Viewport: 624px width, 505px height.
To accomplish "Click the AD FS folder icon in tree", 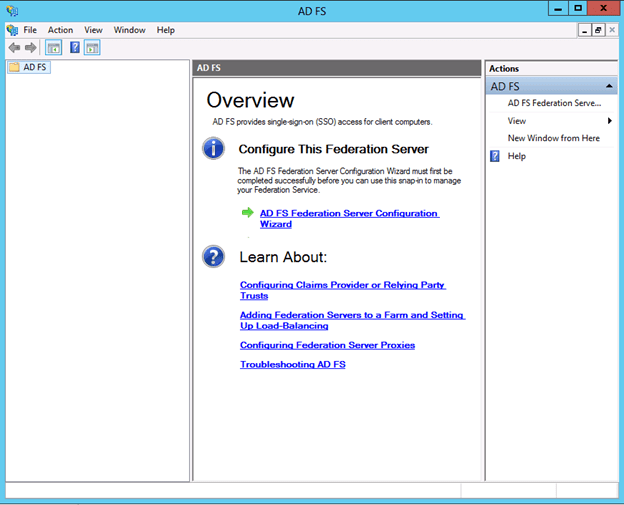I will (x=14, y=67).
